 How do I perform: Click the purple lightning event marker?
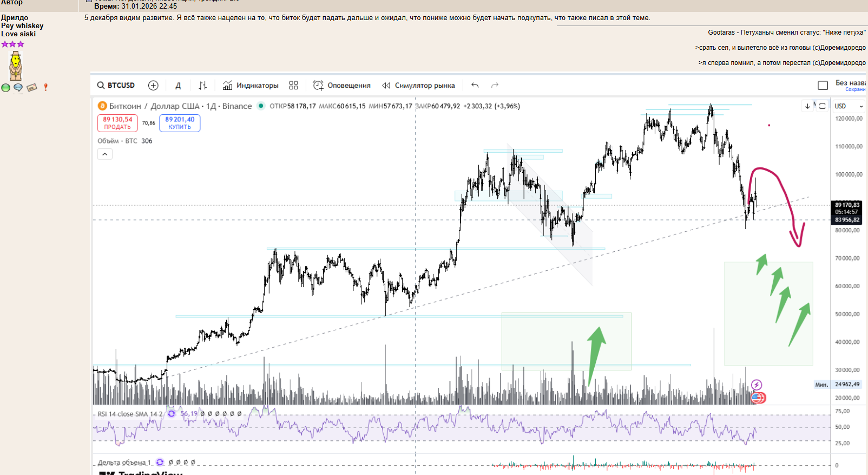[757, 385]
